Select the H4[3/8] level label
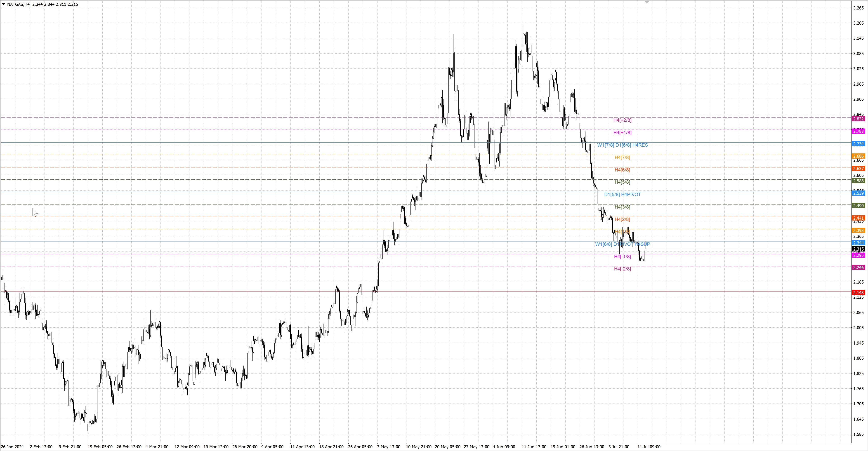This screenshot has width=868, height=451. pos(622,207)
